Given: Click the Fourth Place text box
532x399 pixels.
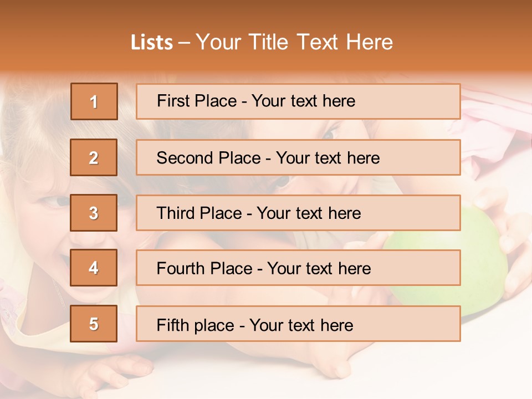Looking at the screenshot, I should 298,268.
